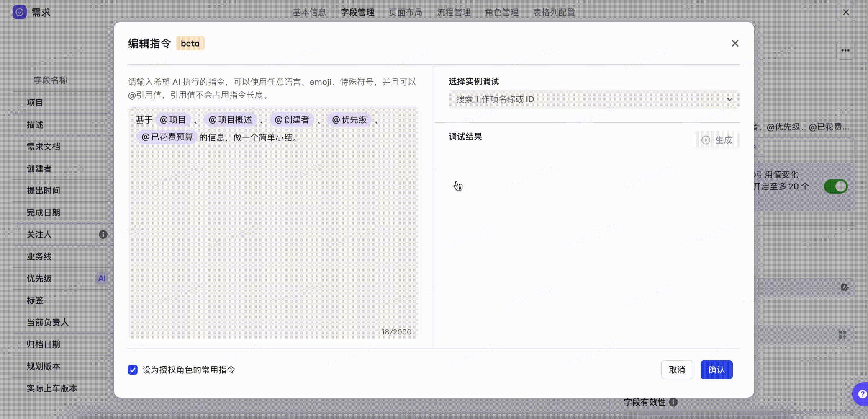
Task: Click the 需求 app logo icon
Action: 19,12
